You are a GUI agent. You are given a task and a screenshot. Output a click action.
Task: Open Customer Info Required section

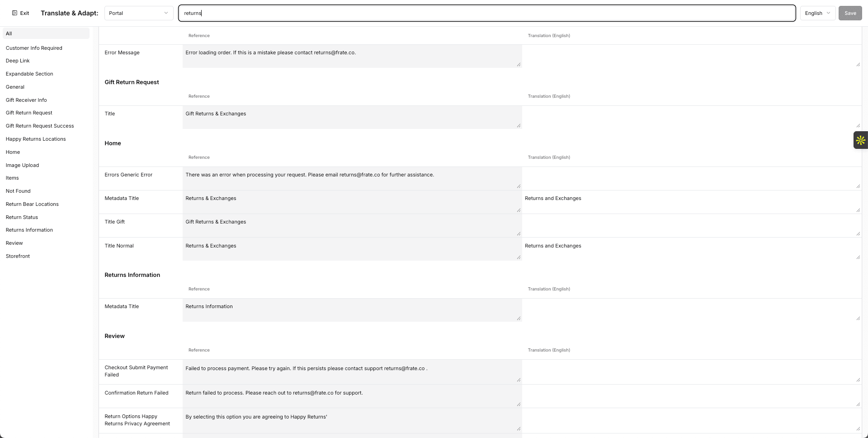(34, 48)
